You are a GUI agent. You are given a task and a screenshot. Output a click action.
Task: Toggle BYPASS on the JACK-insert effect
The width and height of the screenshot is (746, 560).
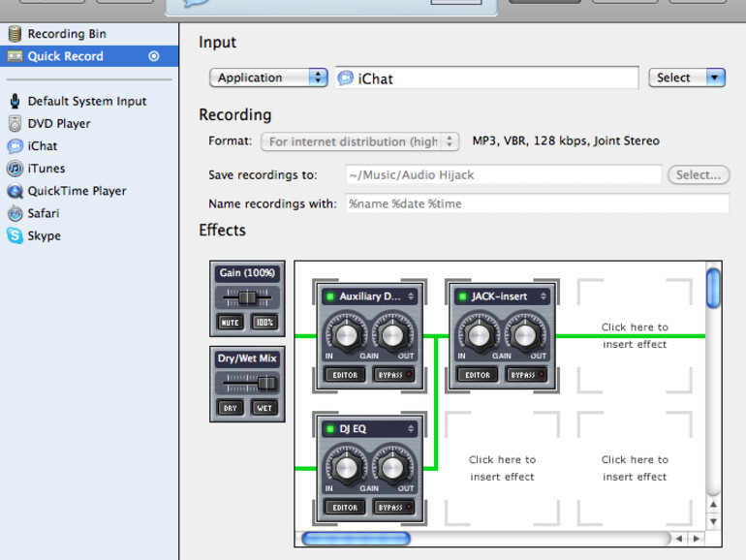point(524,375)
